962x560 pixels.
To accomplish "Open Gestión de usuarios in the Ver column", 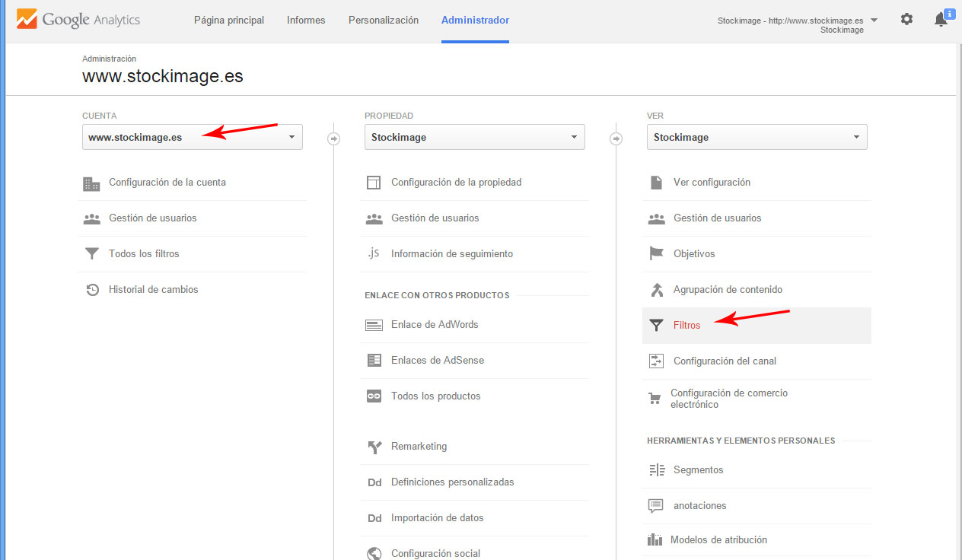I will click(718, 218).
